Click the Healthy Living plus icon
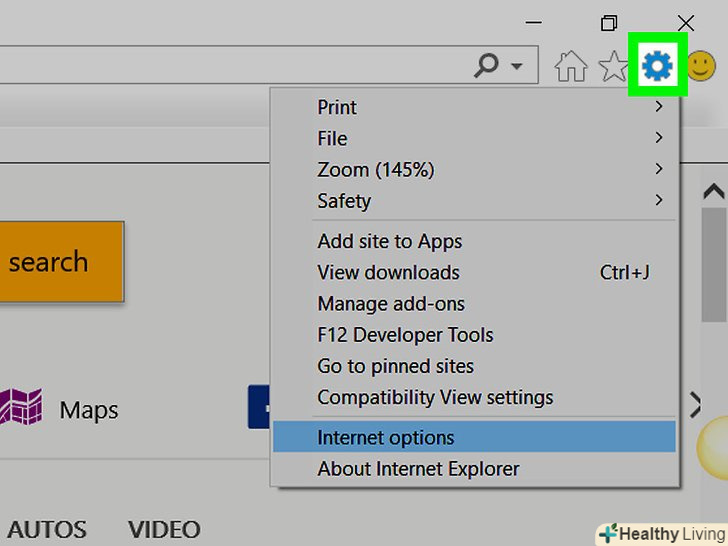Image resolution: width=728 pixels, height=546 pixels. [x=607, y=534]
